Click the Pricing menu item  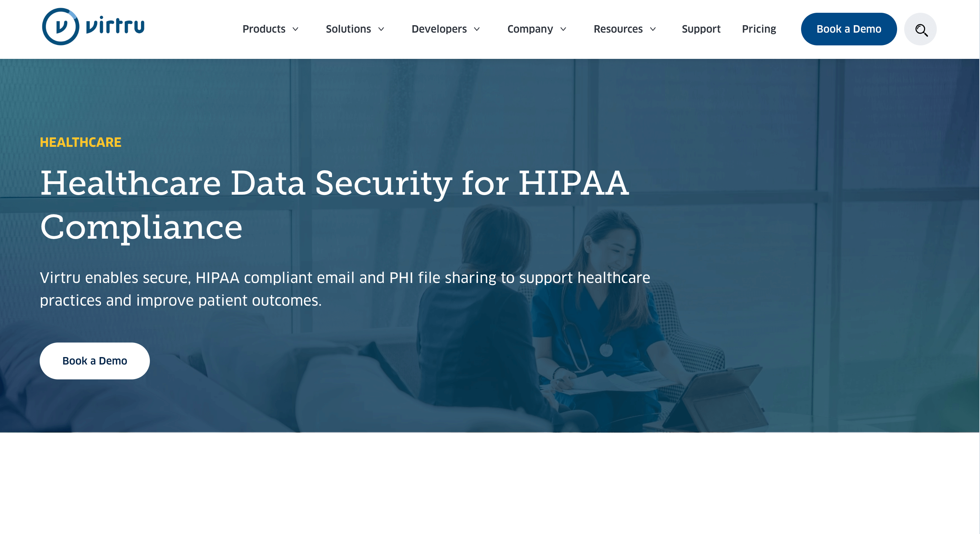point(759,29)
